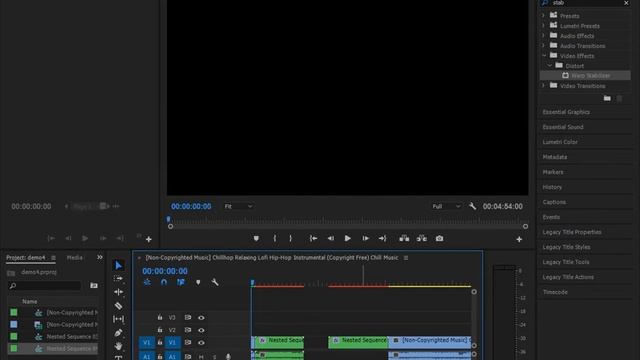Screen dimensions: 640x360
Task: Select the Pen tool
Action: tap(118, 333)
